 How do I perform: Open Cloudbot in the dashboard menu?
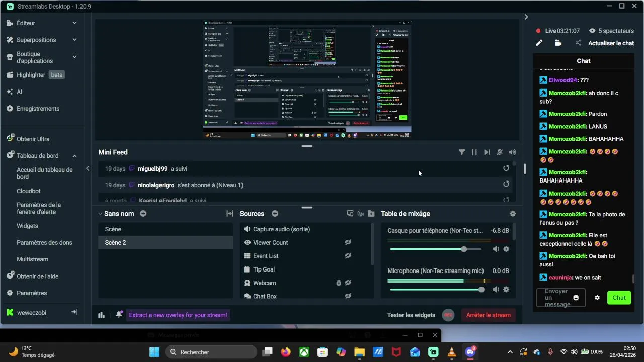click(x=29, y=191)
